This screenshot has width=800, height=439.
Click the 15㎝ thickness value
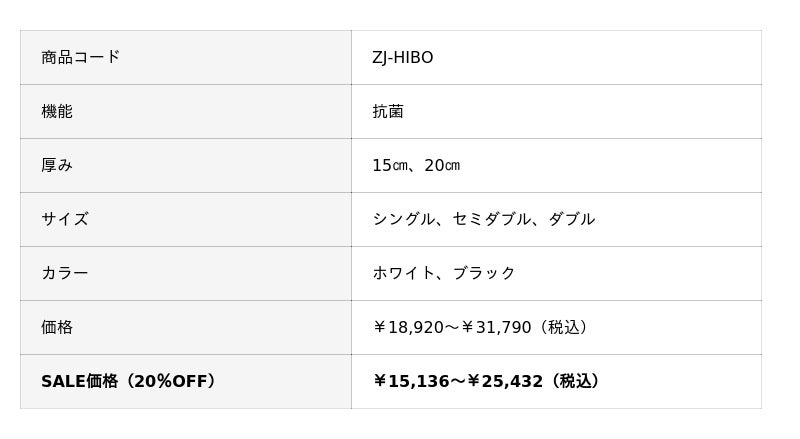coord(389,165)
